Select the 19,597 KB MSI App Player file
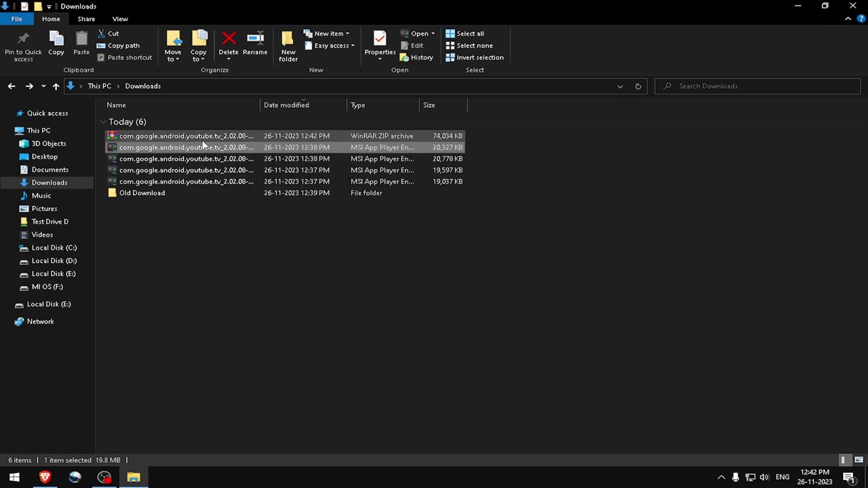 pyautogui.click(x=285, y=170)
